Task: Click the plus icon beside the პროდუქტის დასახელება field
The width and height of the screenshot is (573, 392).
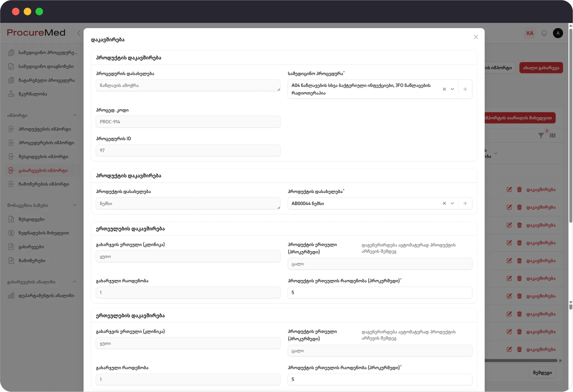Action: [x=465, y=203]
